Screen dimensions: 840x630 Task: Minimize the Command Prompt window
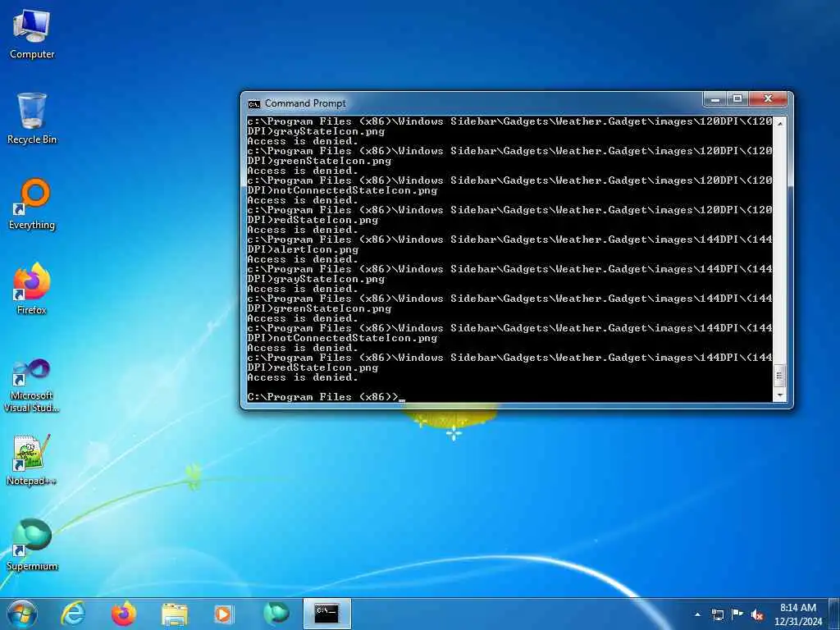[x=714, y=99]
